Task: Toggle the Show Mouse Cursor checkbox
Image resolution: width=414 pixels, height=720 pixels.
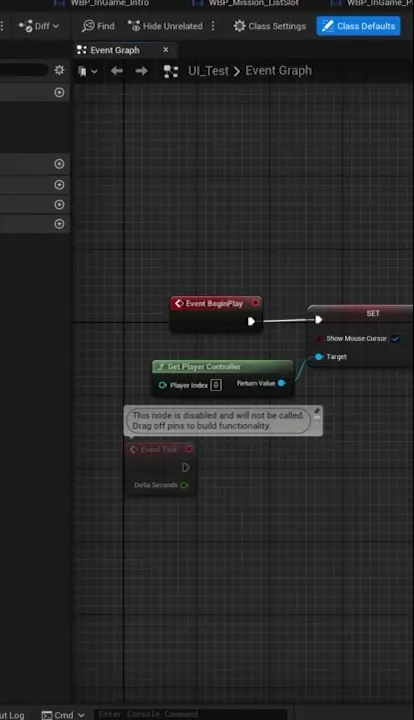Action: pyautogui.click(x=395, y=339)
